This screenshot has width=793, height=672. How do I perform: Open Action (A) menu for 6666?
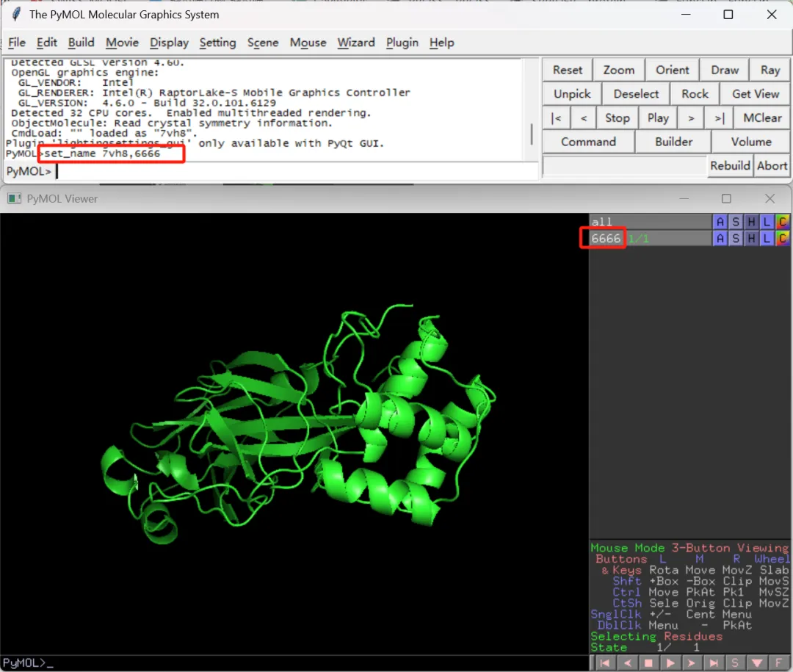point(720,239)
